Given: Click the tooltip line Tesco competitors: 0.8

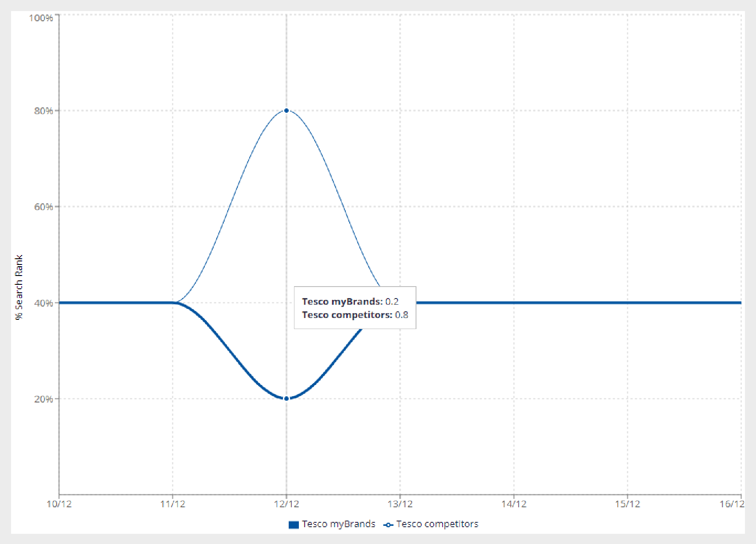Looking at the screenshot, I should click(x=355, y=315).
